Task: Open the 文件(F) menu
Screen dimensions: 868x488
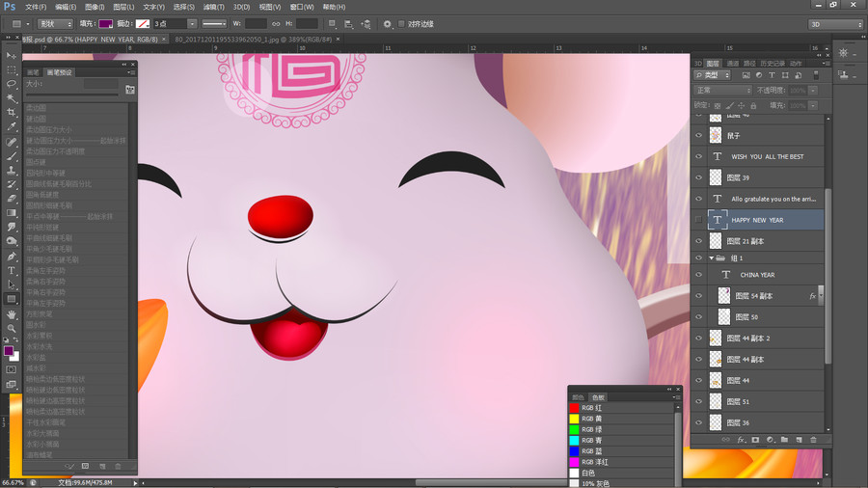Action: [36, 7]
